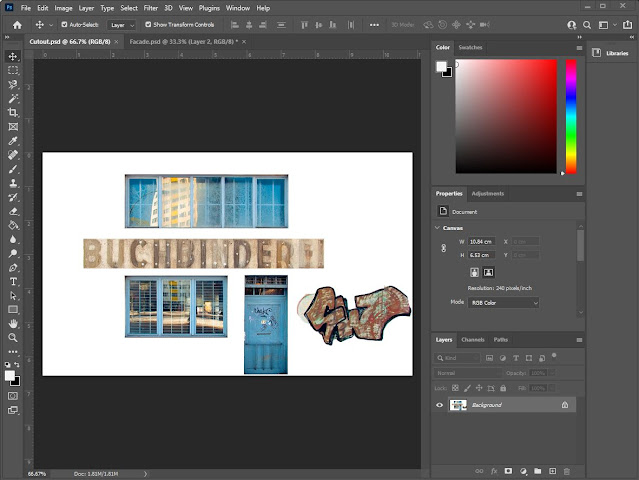
Task: Select the Paint Bucket tool
Action: point(13,225)
